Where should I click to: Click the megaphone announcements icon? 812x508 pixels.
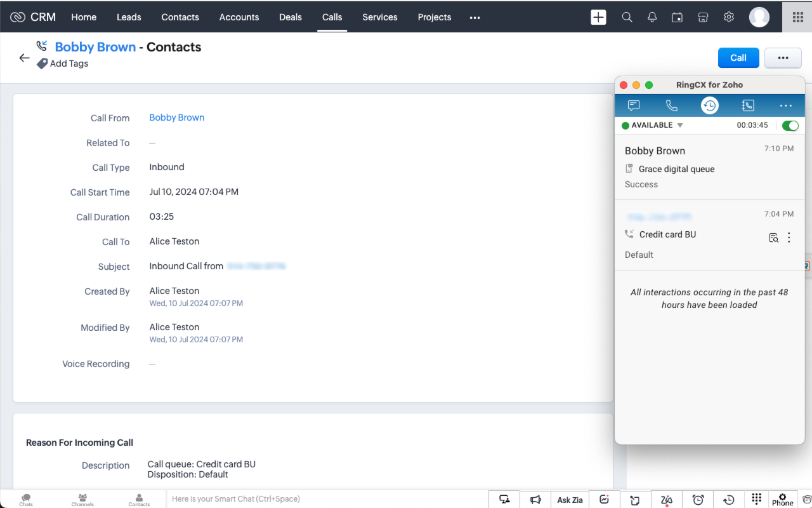coord(535,500)
